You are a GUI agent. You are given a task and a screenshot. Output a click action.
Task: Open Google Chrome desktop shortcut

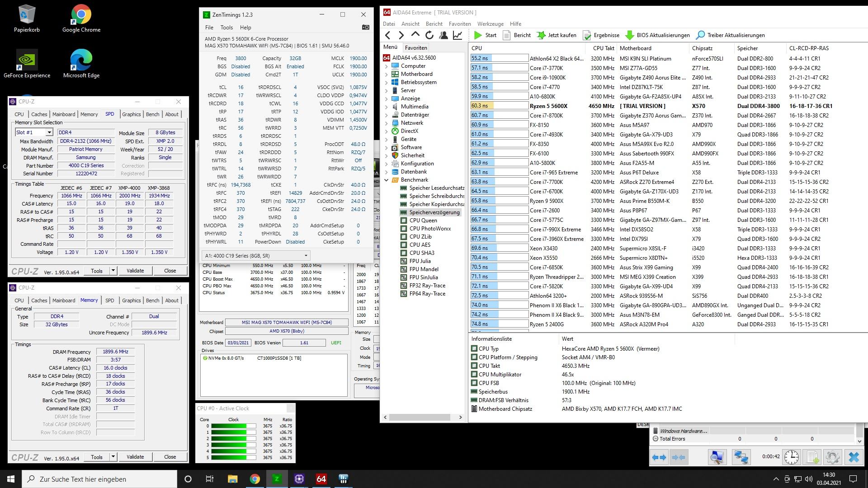pos(81,19)
